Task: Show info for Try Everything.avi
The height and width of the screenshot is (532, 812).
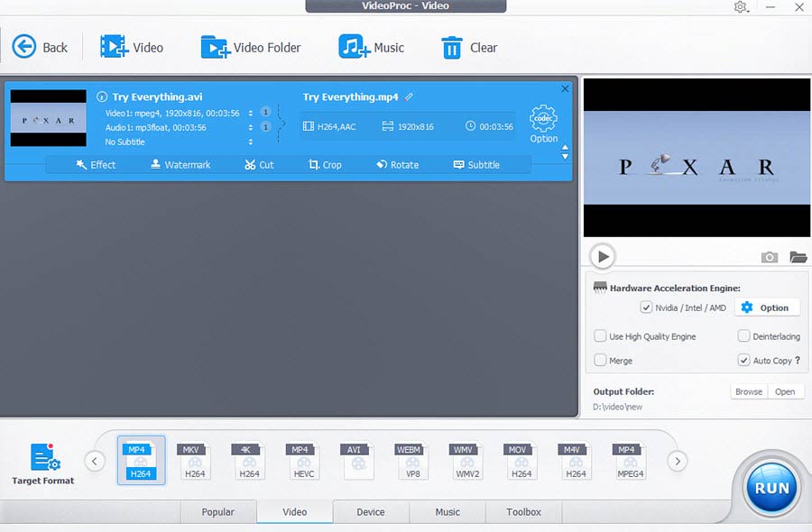Action: tap(102, 96)
